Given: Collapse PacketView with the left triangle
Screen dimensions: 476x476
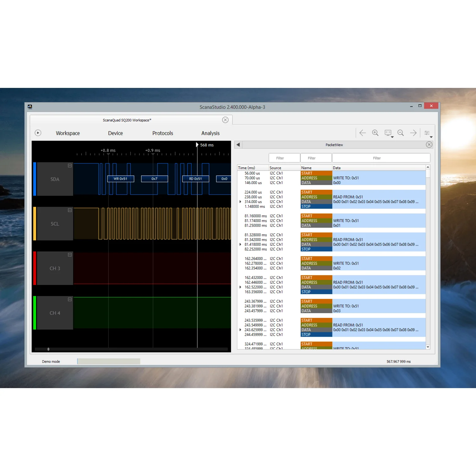Looking at the screenshot, I should click(238, 145).
